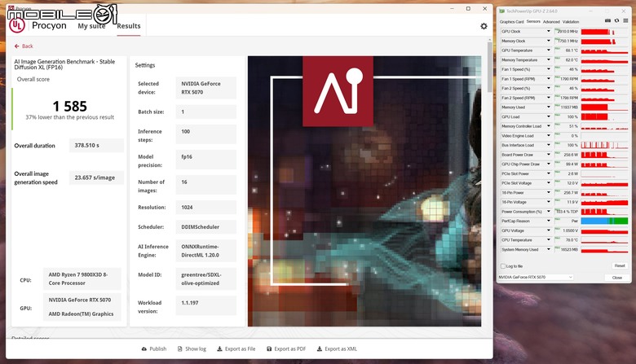Open the GPU Load sensor dropdown

(x=549, y=116)
